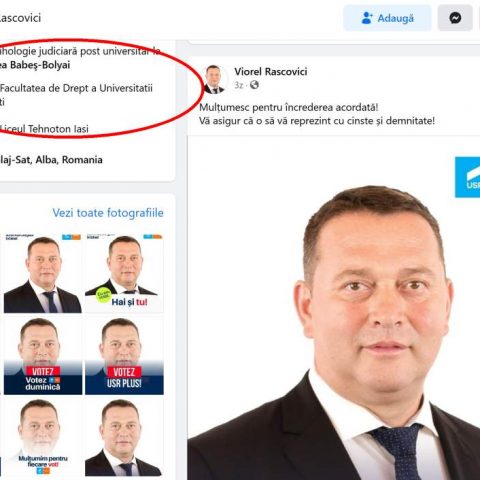Open the Hai și tu! photo thumbnail

point(124,273)
